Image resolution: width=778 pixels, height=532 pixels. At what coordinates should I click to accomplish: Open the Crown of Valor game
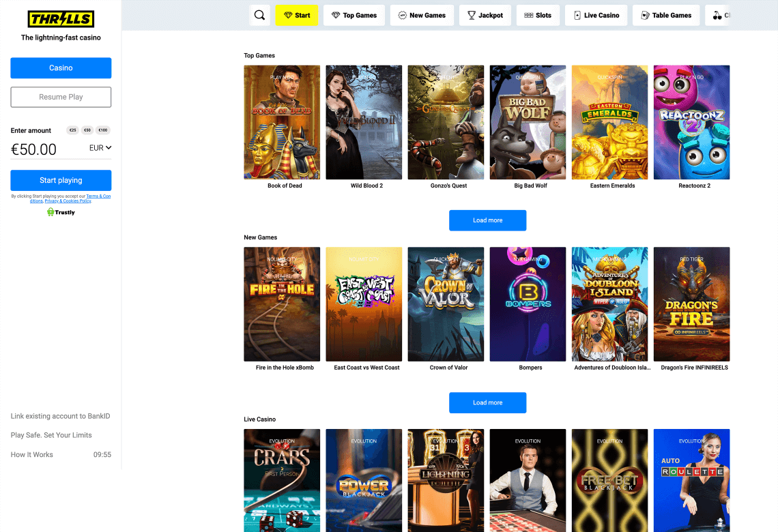[x=446, y=304]
